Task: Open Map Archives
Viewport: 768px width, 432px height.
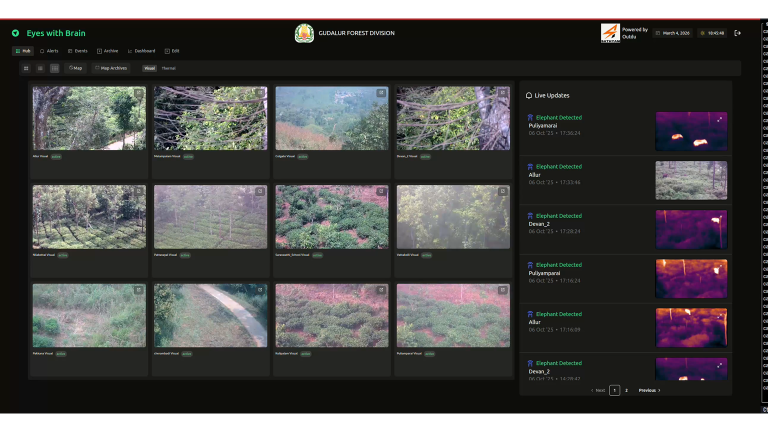Action: coord(111,69)
